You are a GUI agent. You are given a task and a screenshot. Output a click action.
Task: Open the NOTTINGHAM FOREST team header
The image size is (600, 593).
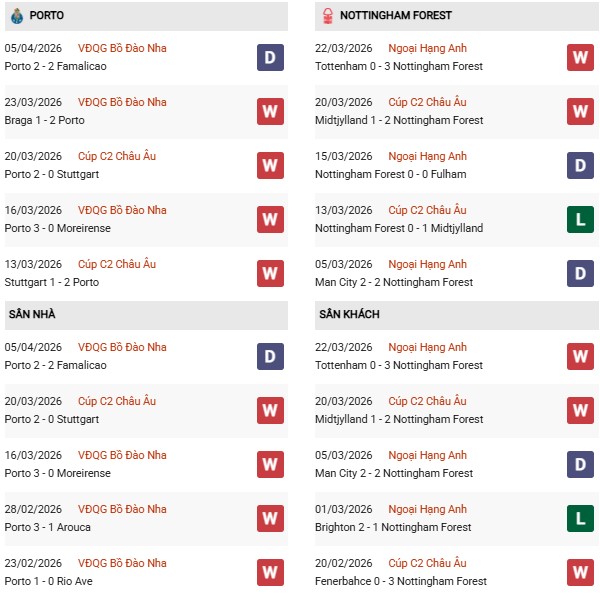tap(395, 16)
